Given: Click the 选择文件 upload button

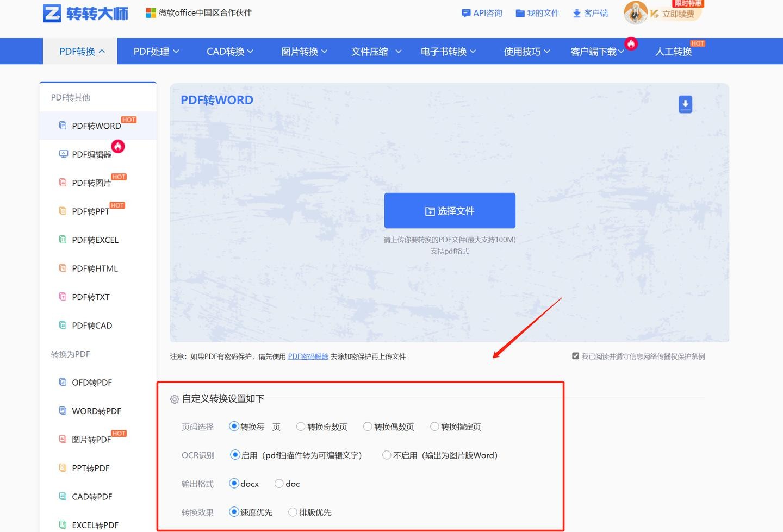Looking at the screenshot, I should point(450,211).
